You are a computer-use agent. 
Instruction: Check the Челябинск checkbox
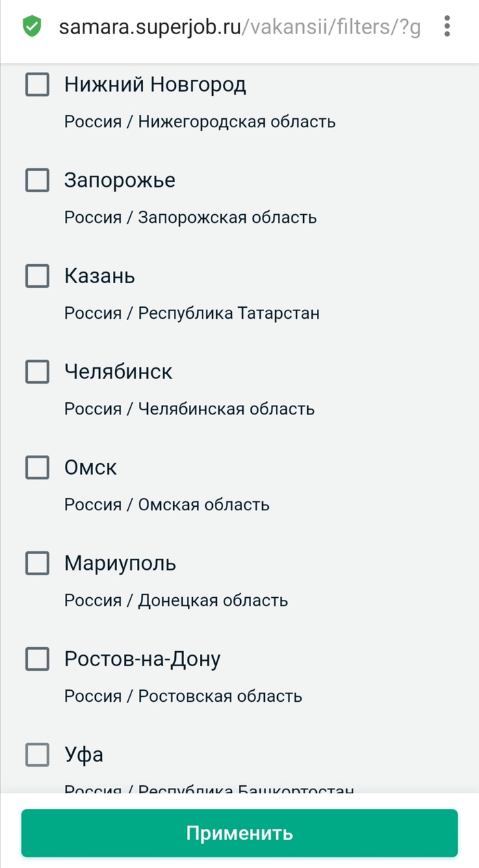pyautogui.click(x=37, y=372)
